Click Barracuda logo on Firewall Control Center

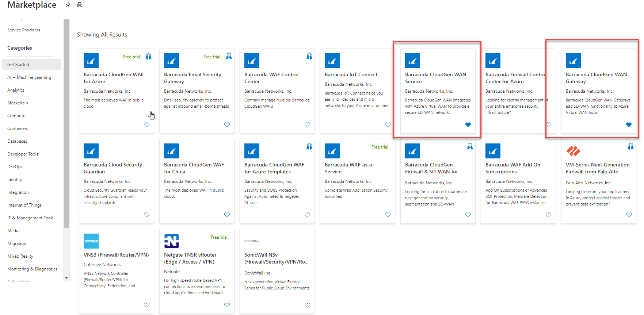point(493,61)
